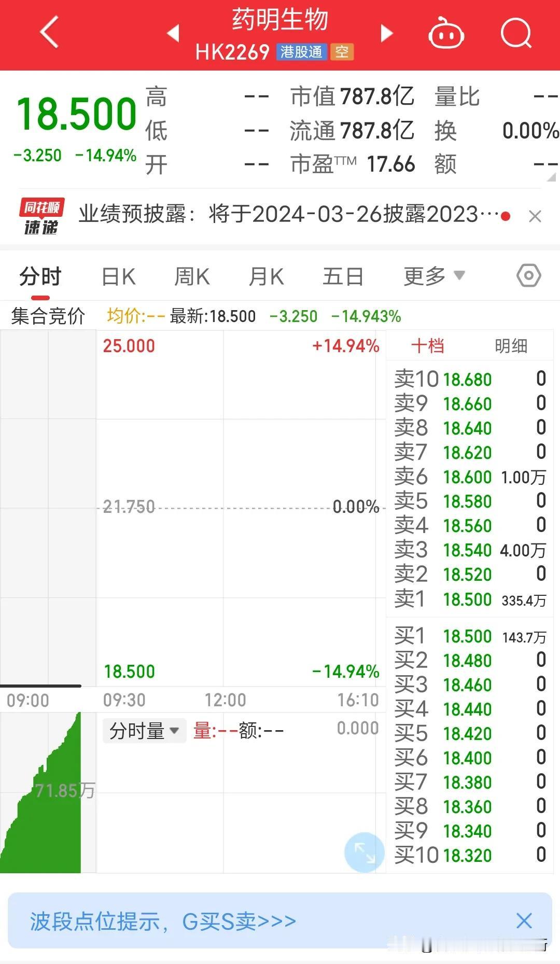Select the 买7 18.380 row
The image size is (560, 964).
tap(470, 782)
